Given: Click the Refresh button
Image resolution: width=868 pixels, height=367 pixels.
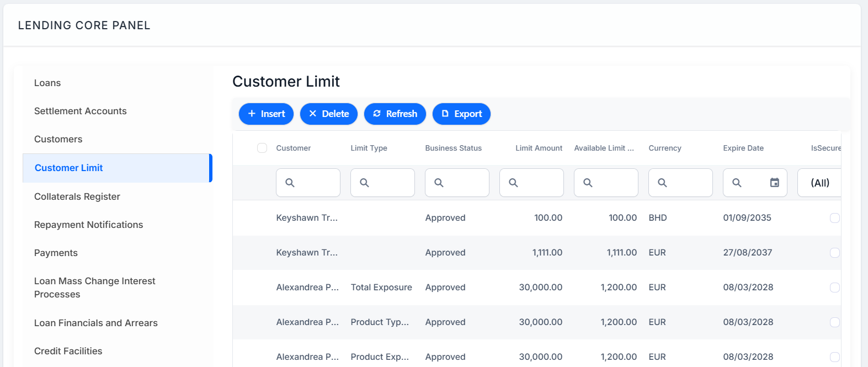Looking at the screenshot, I should tap(395, 114).
